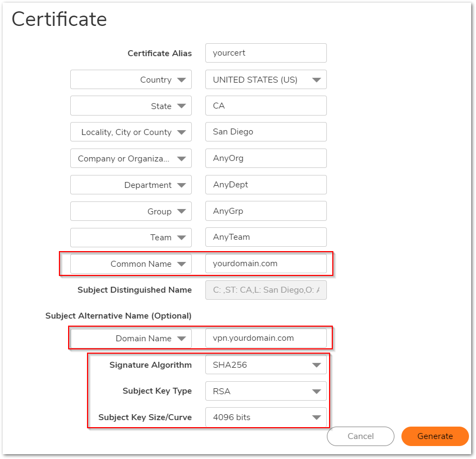Open the Company or Organization dropdown
The width and height of the screenshot is (476, 459).
point(131,159)
